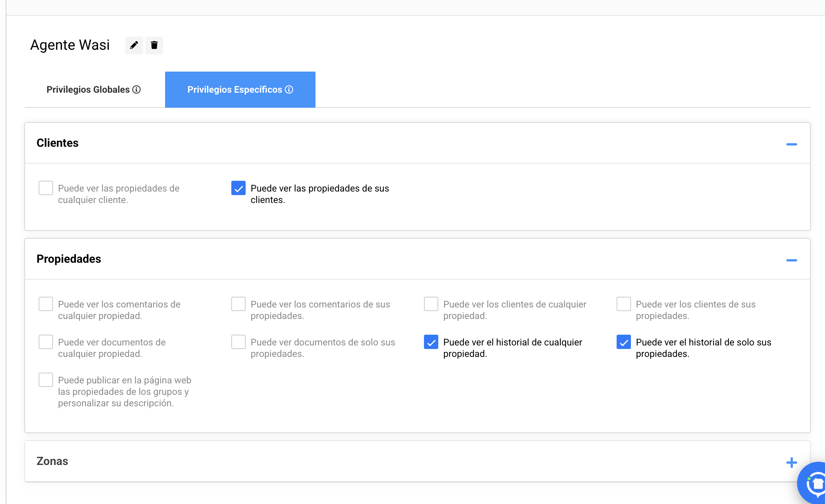Uncheck 'historial de solo sus propiedades' checkbox
825x504 pixels.
pyautogui.click(x=624, y=342)
